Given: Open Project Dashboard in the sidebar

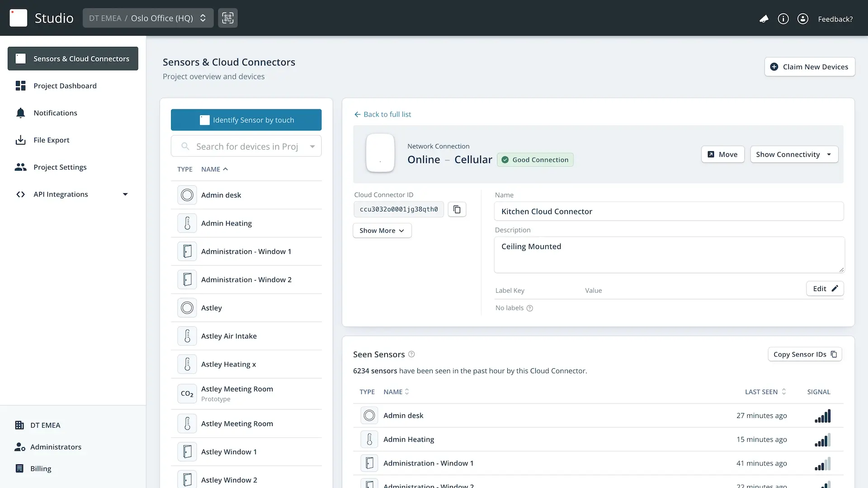Looking at the screenshot, I should pos(65,86).
